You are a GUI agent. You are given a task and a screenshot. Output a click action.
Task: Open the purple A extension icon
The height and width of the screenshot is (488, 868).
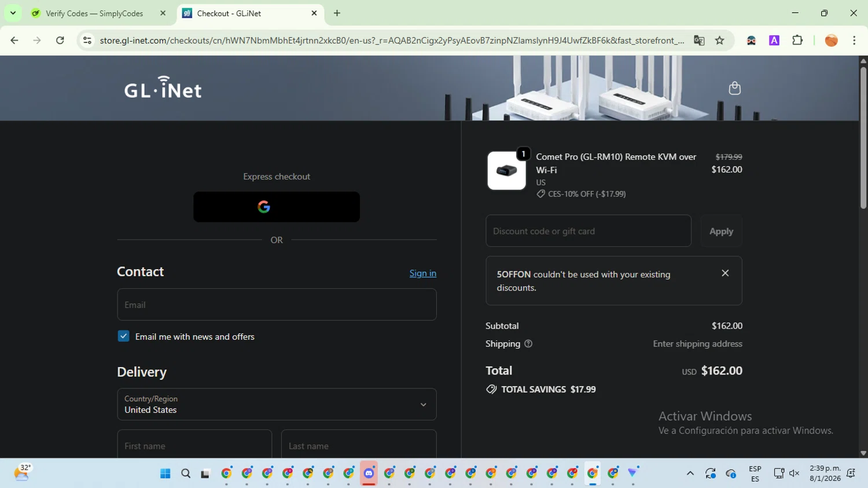(x=774, y=41)
